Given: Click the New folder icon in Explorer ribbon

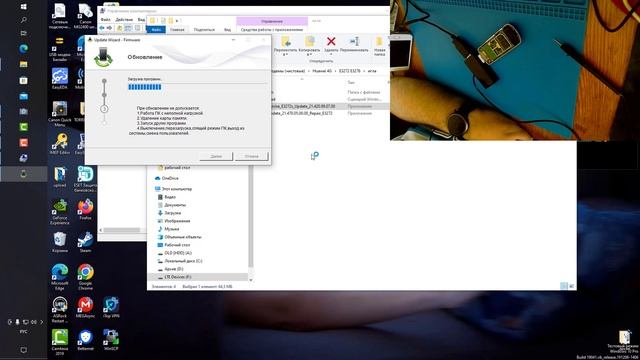Looking at the screenshot, I should (x=380, y=41).
